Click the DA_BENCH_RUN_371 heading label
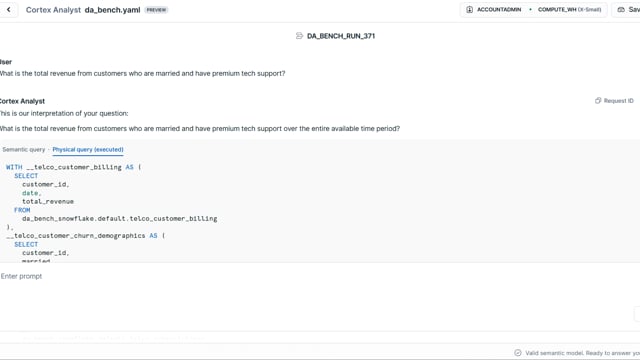The image size is (640, 360). (x=341, y=36)
